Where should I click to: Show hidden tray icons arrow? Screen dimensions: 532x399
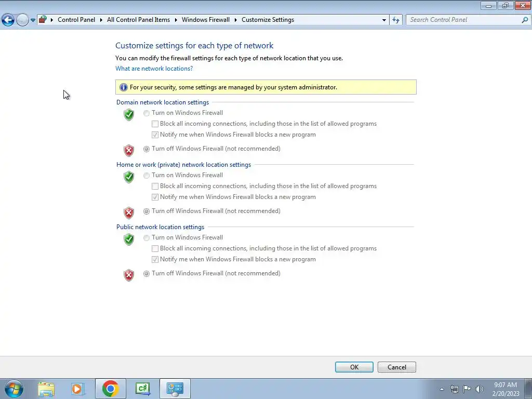tap(442, 389)
